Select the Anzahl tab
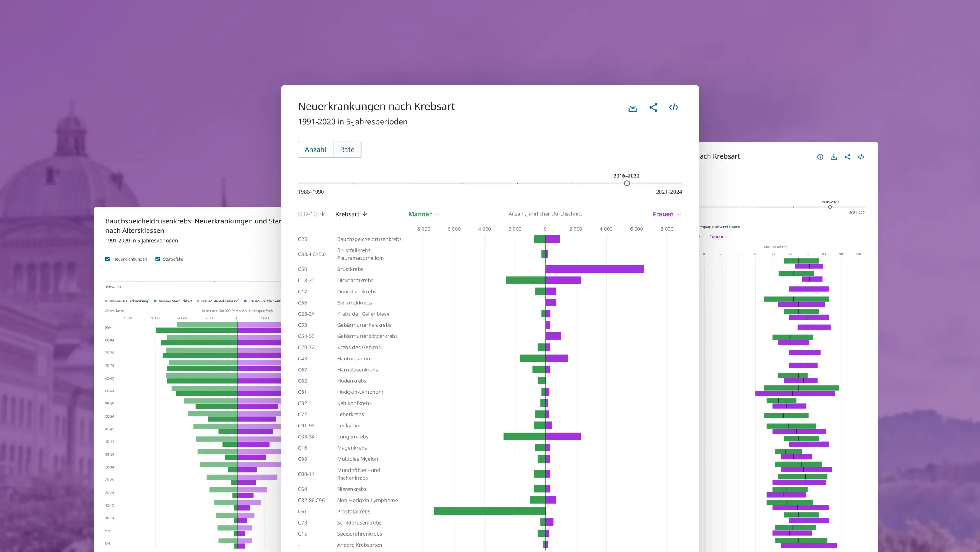The height and width of the screenshot is (552, 980). tap(315, 150)
